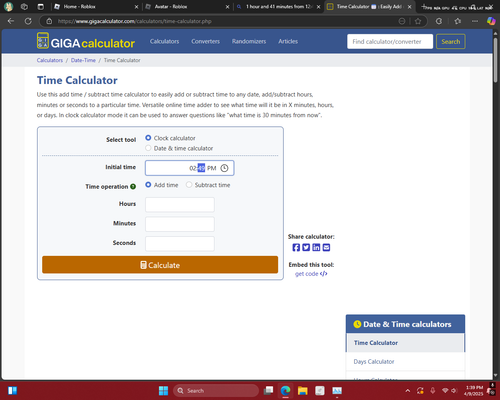Click the GIGAcalculator logo

tap(86, 41)
